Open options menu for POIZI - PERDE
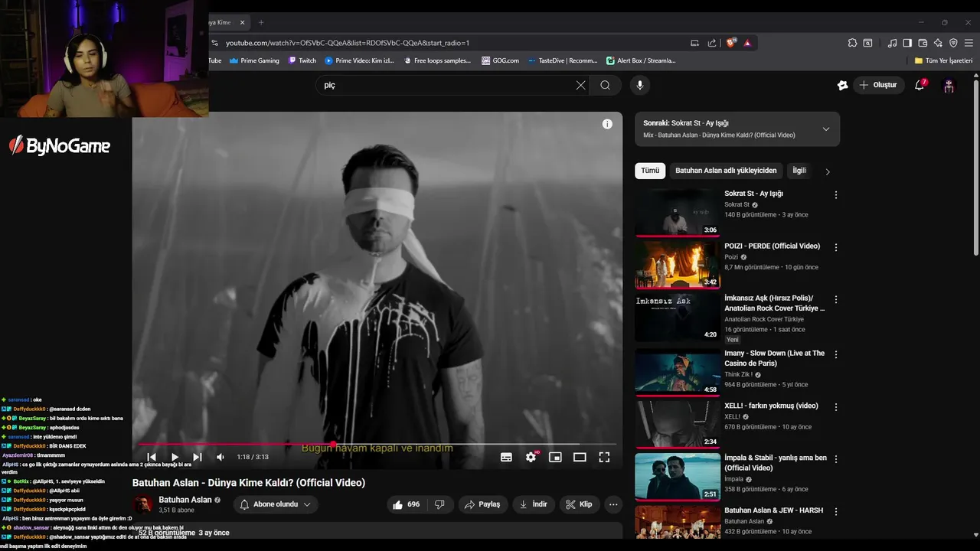The image size is (980, 551). click(x=836, y=247)
